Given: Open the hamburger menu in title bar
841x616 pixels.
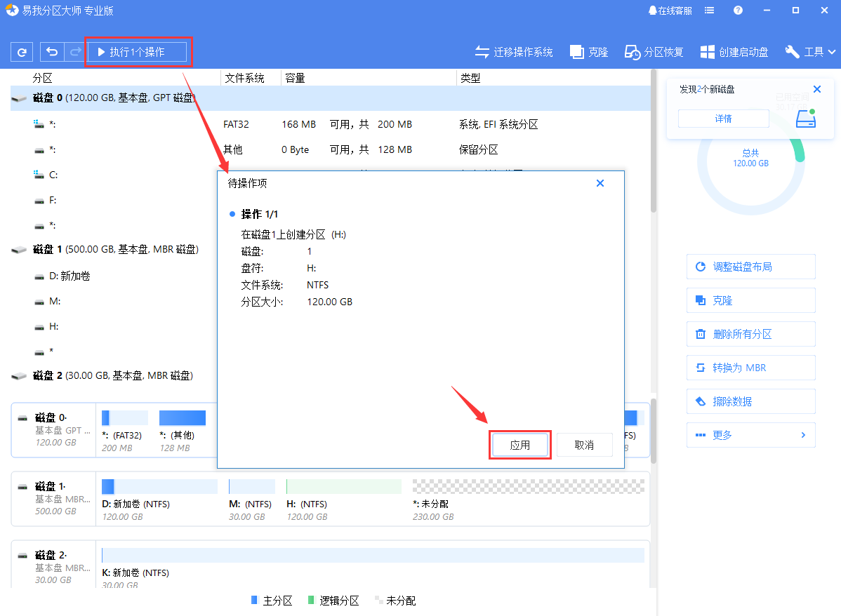Looking at the screenshot, I should click(x=710, y=11).
